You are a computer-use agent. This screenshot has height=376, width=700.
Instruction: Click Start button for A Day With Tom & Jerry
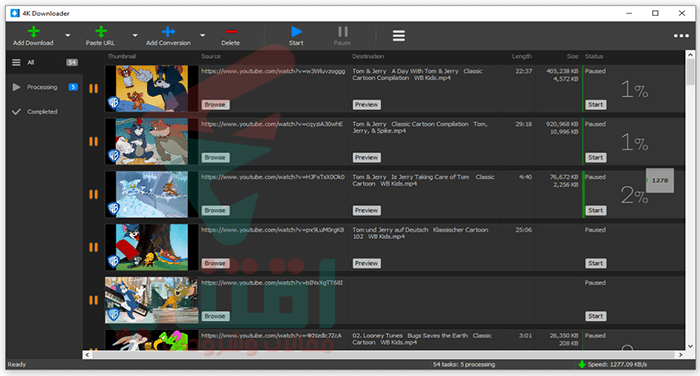[596, 104]
